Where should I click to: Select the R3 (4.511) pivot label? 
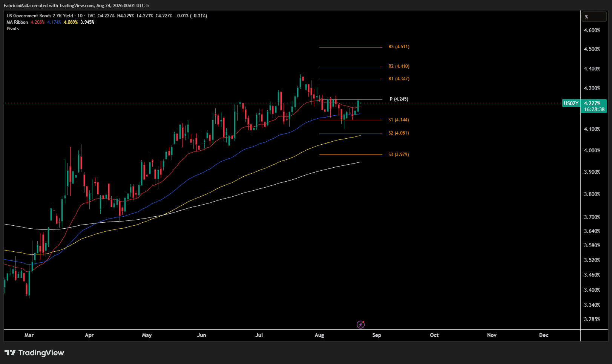pyautogui.click(x=399, y=47)
